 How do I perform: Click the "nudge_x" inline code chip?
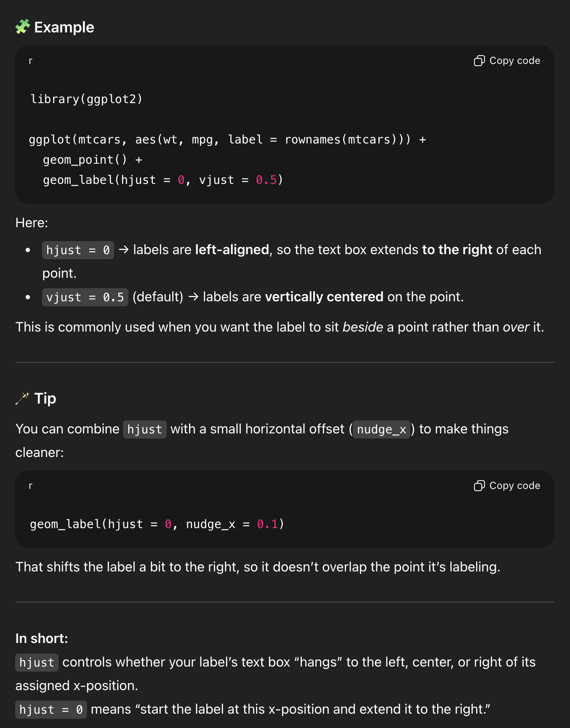[381, 430]
